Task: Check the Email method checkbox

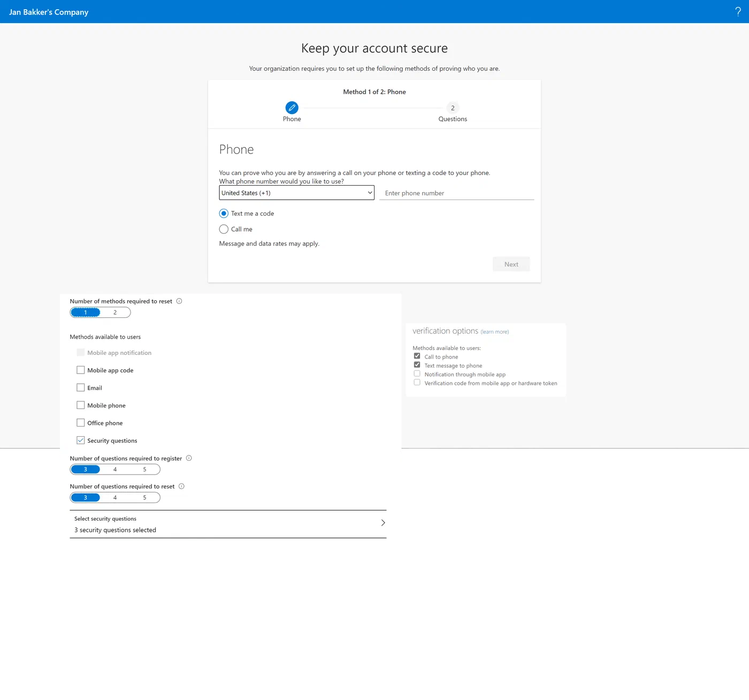Action: [x=81, y=387]
